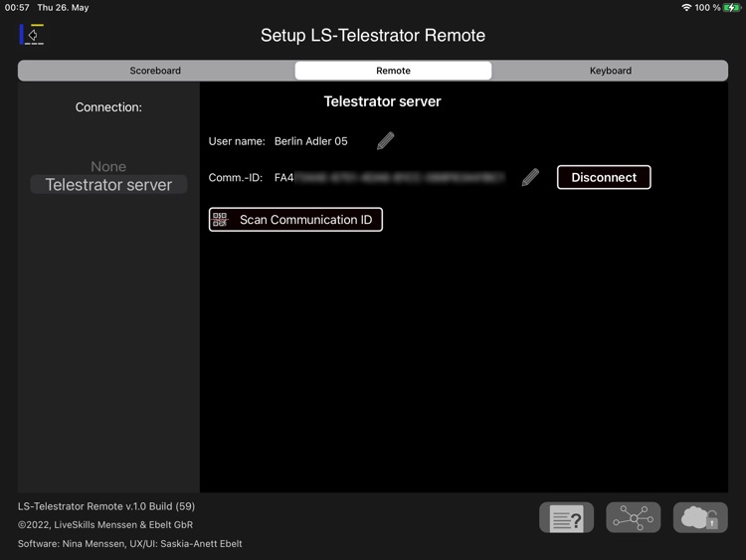Open the Keyboard tab
This screenshot has height=560, width=746.
[611, 71]
